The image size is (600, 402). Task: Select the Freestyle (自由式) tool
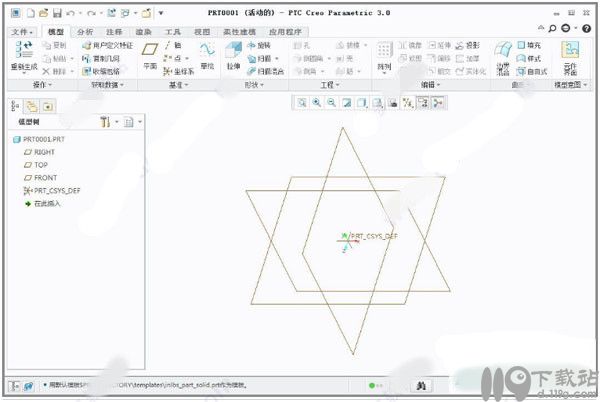click(532, 71)
